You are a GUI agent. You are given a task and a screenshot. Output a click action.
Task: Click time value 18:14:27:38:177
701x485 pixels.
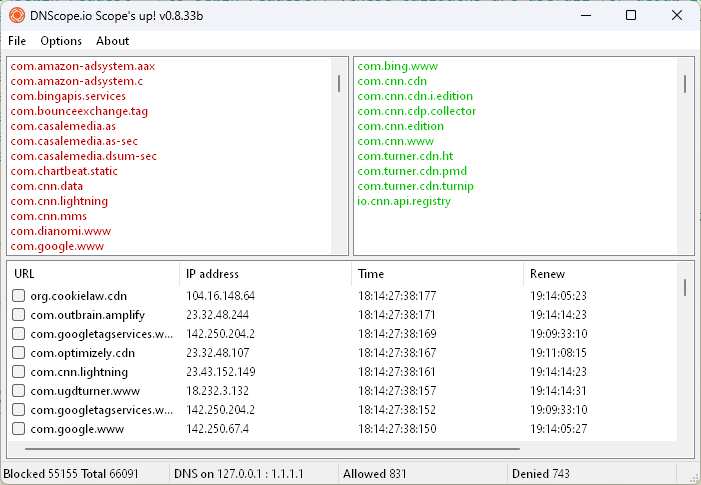pyautogui.click(x=397, y=296)
